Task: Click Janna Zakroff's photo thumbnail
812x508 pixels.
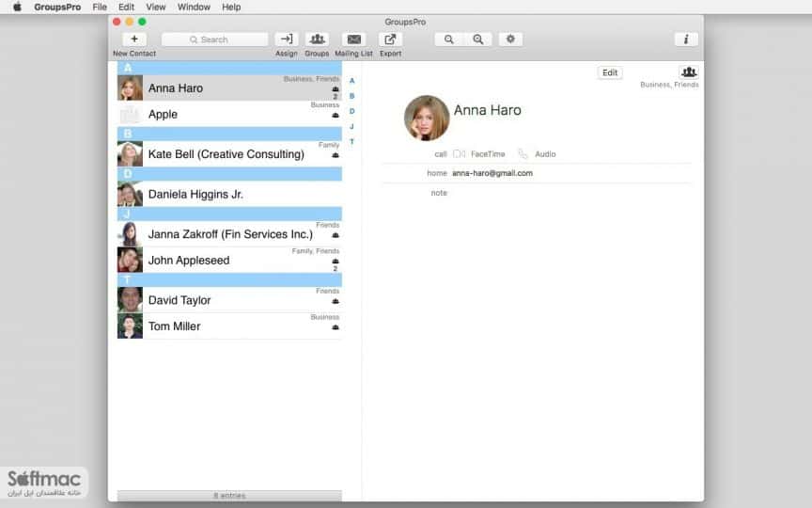Action: point(130,234)
